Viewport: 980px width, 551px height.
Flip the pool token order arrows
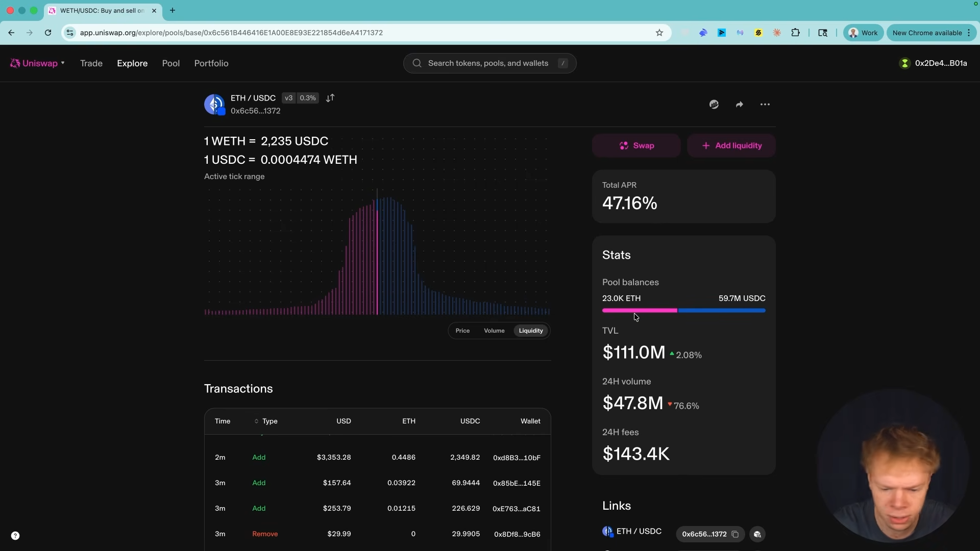click(x=330, y=98)
